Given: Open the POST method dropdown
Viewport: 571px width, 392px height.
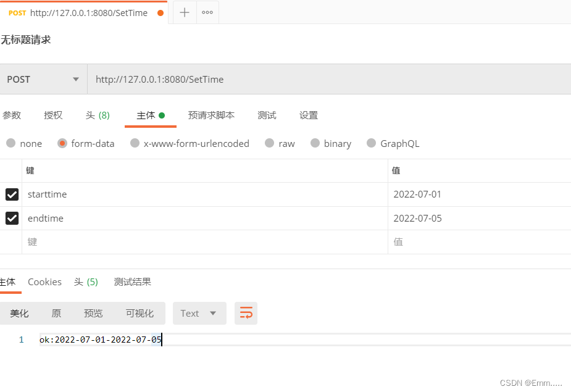Looking at the screenshot, I should tap(76, 79).
